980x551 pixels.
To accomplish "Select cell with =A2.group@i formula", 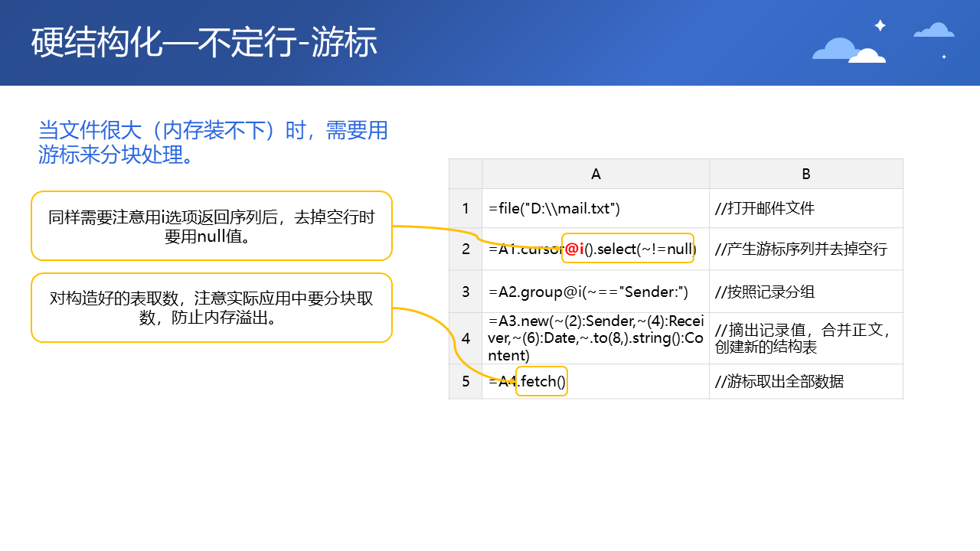I will coord(596,292).
